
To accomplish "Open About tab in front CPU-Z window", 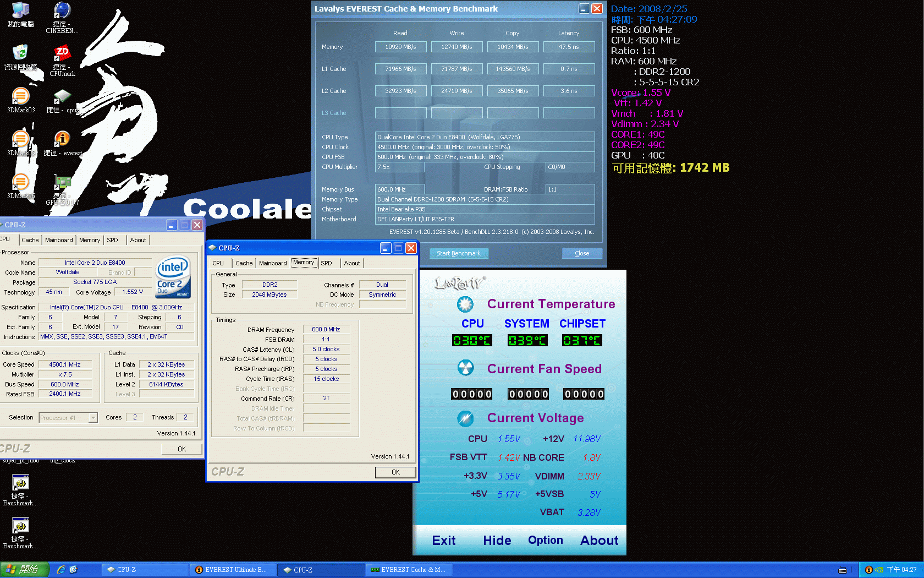I will click(x=352, y=263).
